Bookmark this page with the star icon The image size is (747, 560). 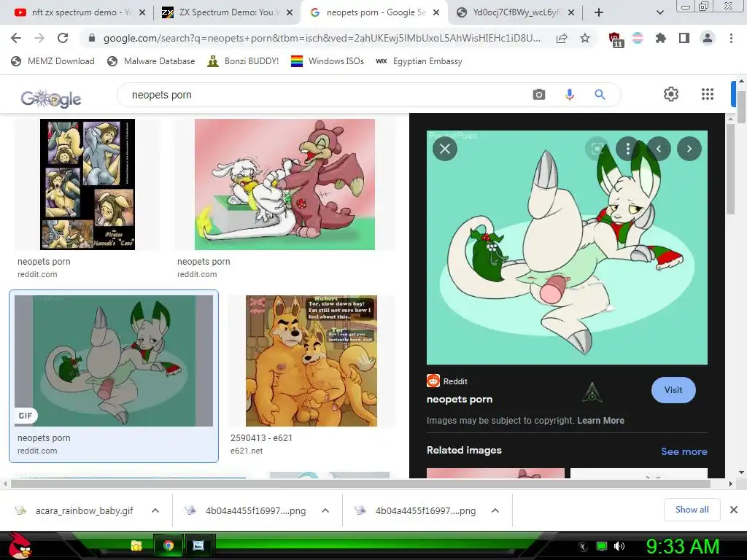coord(585,38)
